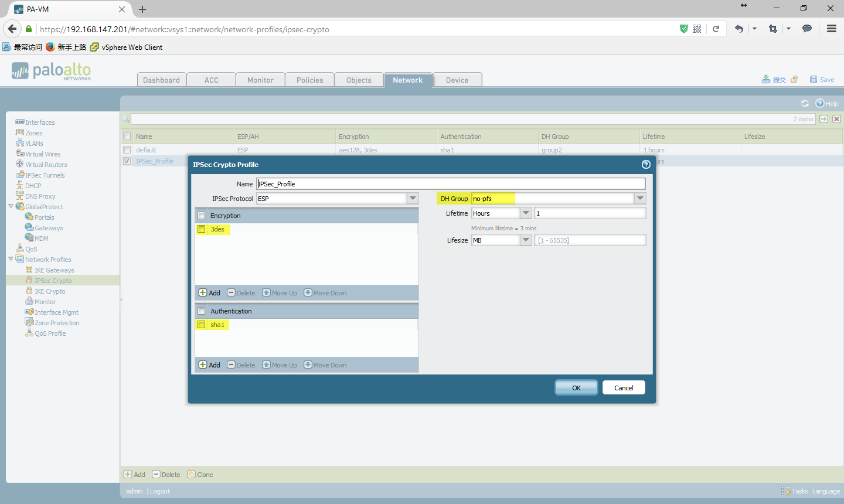This screenshot has height=504, width=844.
Task: Confirm the dialog with OK
Action: (x=576, y=387)
